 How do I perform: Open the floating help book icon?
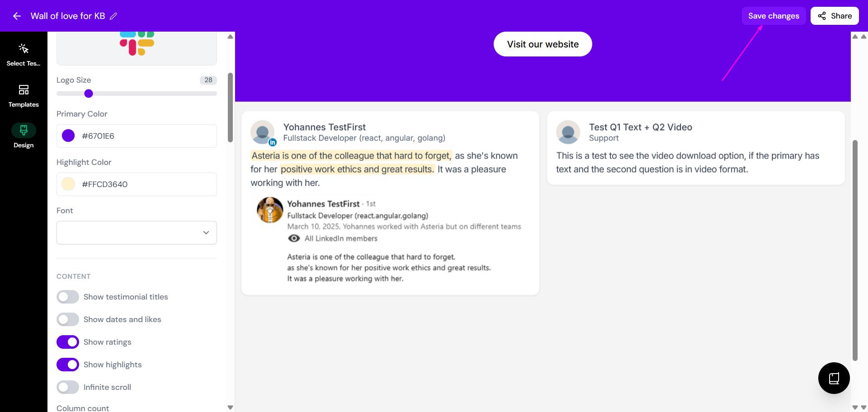tap(834, 378)
